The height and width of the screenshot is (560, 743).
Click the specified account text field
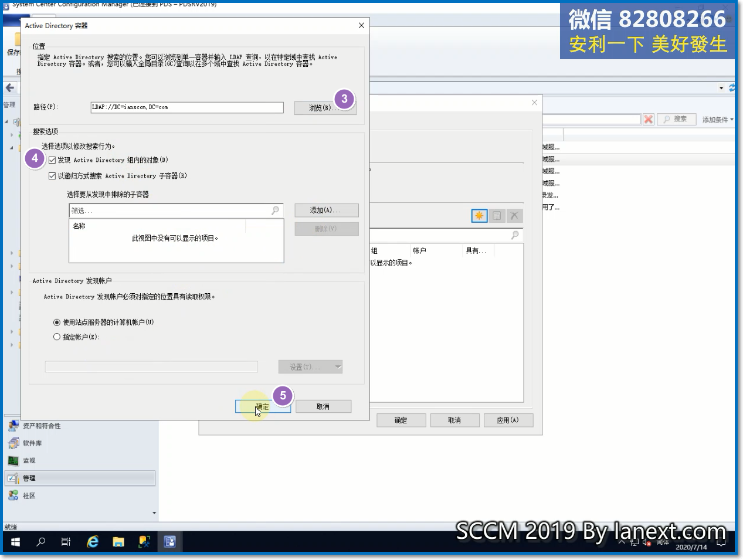151,366
